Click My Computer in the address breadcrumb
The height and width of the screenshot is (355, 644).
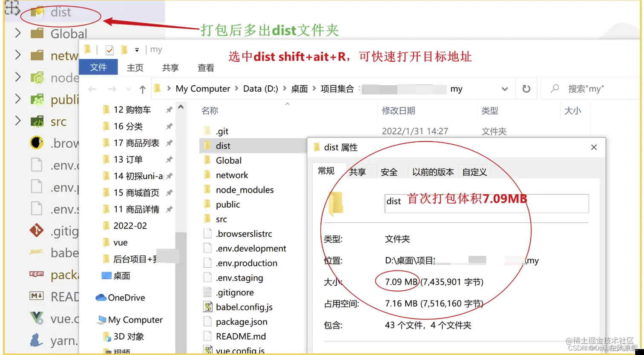[203, 89]
